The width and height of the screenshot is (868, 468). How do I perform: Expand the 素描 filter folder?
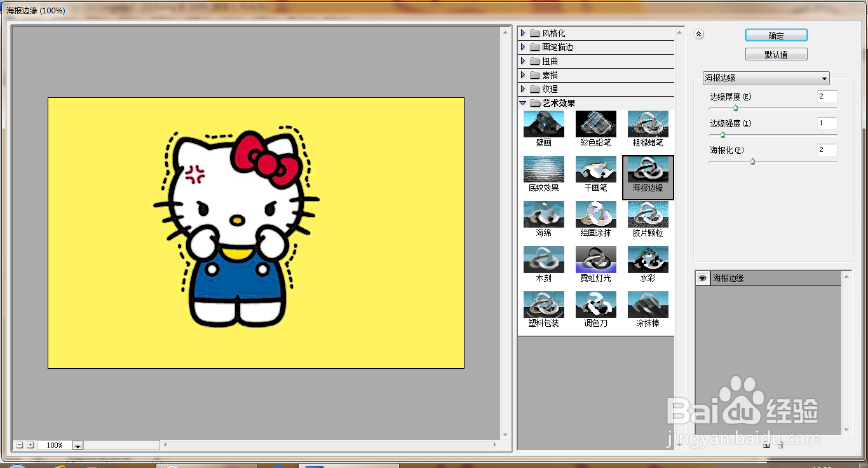pos(523,75)
